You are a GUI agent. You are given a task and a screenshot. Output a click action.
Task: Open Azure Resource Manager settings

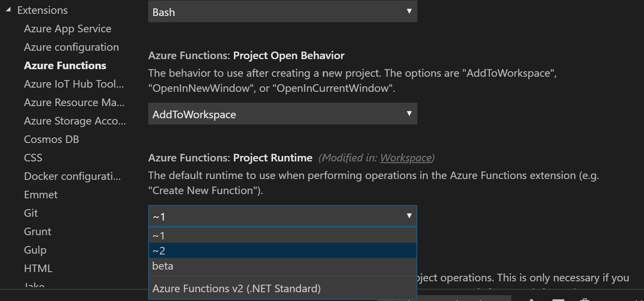pyautogui.click(x=74, y=102)
